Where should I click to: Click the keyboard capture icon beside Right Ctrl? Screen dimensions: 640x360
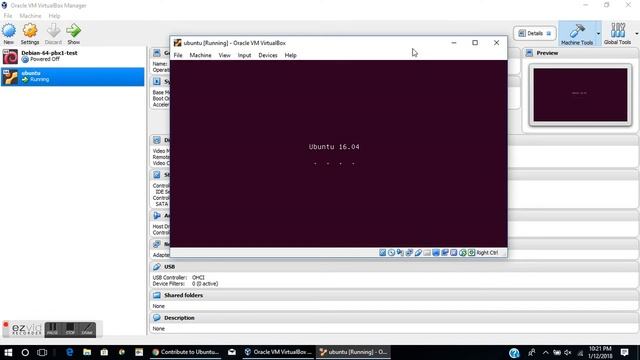pyautogui.click(x=471, y=253)
